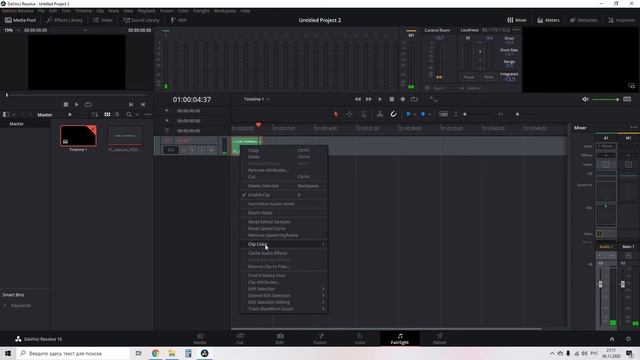Stop timeline playback

click(x=391, y=99)
